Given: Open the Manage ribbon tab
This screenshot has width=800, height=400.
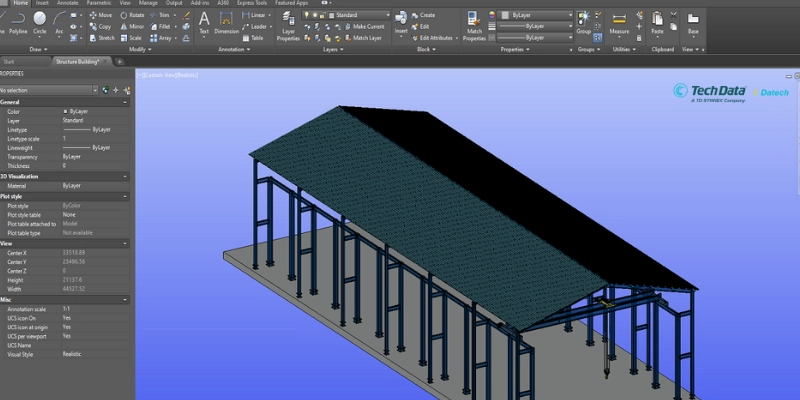Looking at the screenshot, I should [148, 3].
